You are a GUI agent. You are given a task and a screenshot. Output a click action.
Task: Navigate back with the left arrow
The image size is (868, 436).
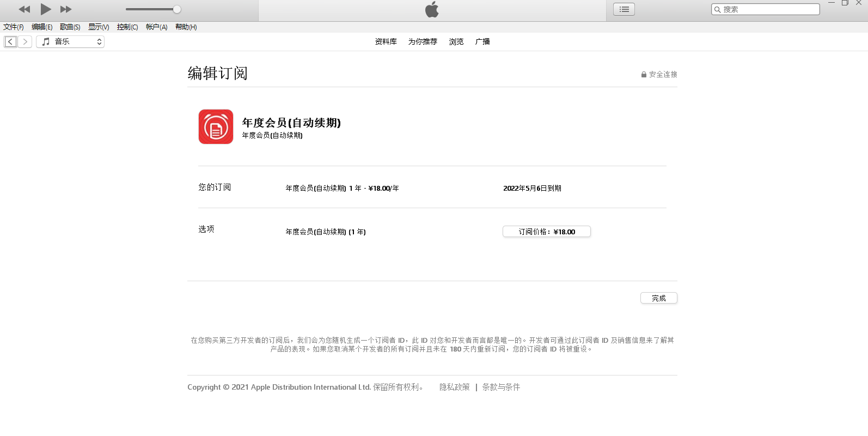click(x=10, y=41)
